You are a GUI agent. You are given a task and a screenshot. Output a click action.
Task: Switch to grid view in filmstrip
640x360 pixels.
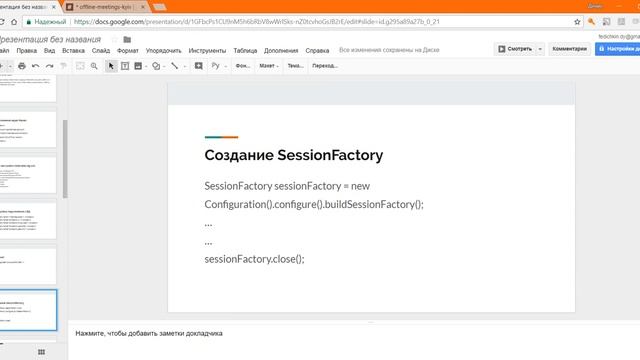[41, 352]
